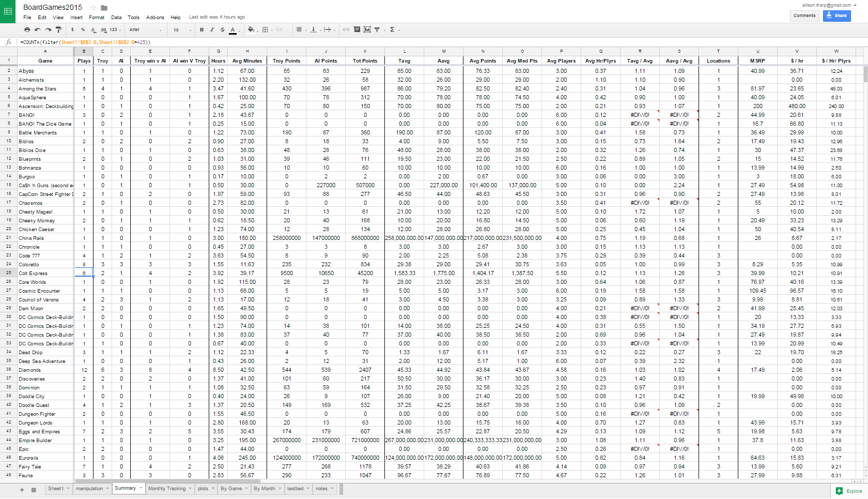Click the move-to-folder icon beside title
The image size is (868, 499).
click(104, 8)
